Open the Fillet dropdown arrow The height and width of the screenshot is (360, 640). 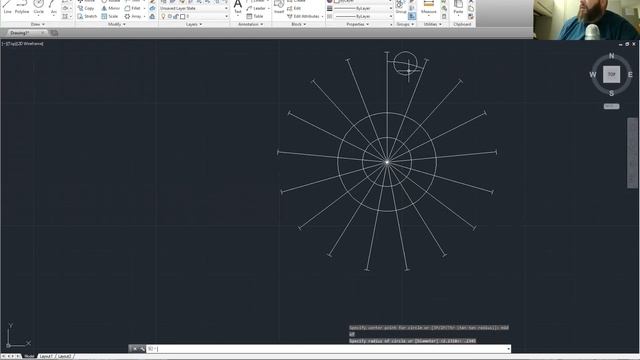click(x=144, y=8)
